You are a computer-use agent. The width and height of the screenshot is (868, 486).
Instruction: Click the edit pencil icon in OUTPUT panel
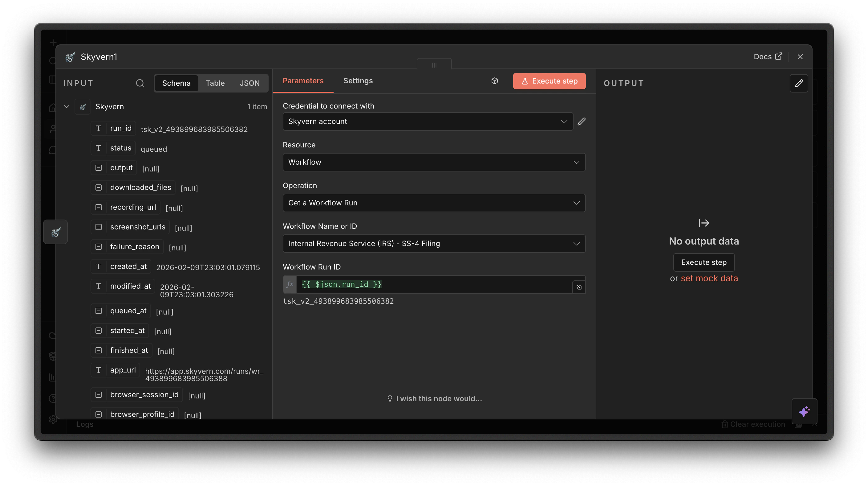pyautogui.click(x=799, y=83)
